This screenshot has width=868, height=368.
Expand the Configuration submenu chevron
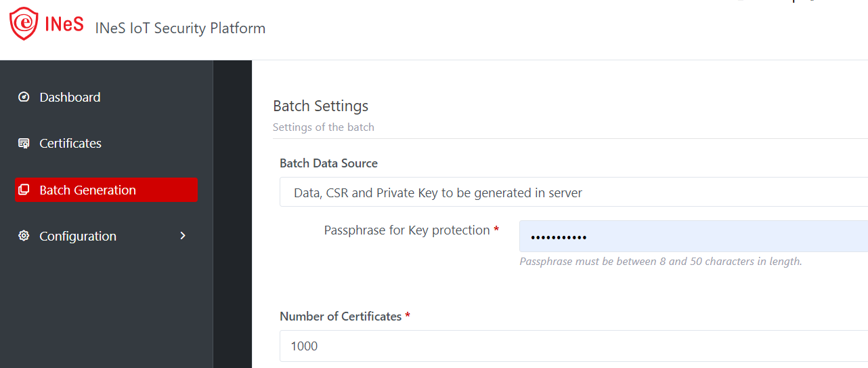click(183, 236)
